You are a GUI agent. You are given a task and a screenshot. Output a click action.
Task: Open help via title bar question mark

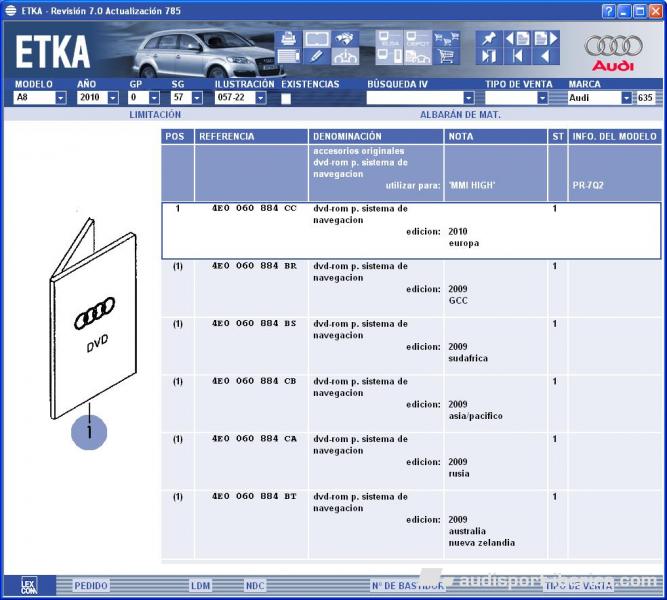[609, 11]
